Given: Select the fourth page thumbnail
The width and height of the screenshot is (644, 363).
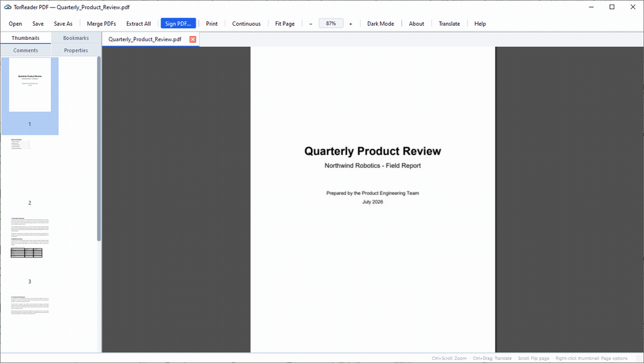Looking at the screenshot, I should (30, 322).
